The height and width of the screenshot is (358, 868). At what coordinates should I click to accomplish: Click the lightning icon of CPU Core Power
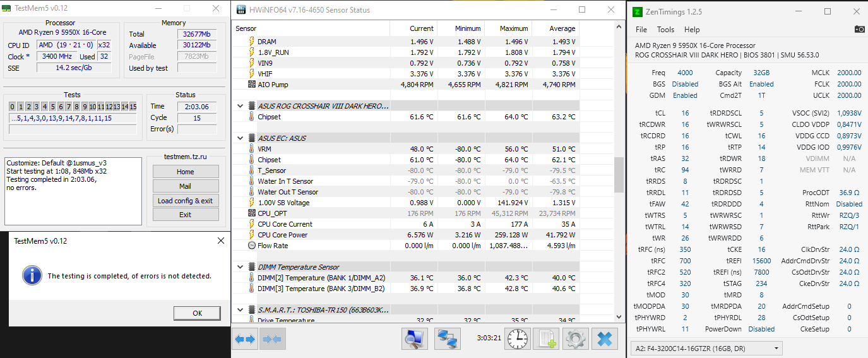point(251,235)
